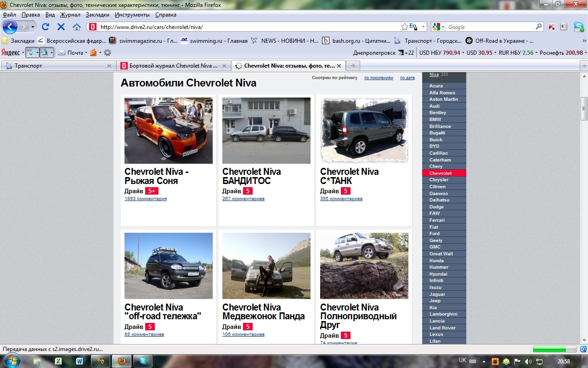Image resolution: width=588 pixels, height=368 pixels.
Task: Open Windows Explorer from the taskbar
Action: [x=38, y=361]
